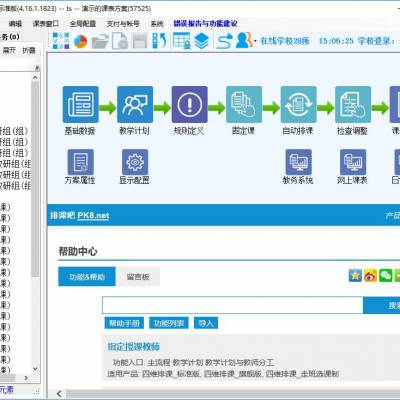Switch to the 功能&帮助 tab
This screenshot has width=400, height=400.
[87, 277]
